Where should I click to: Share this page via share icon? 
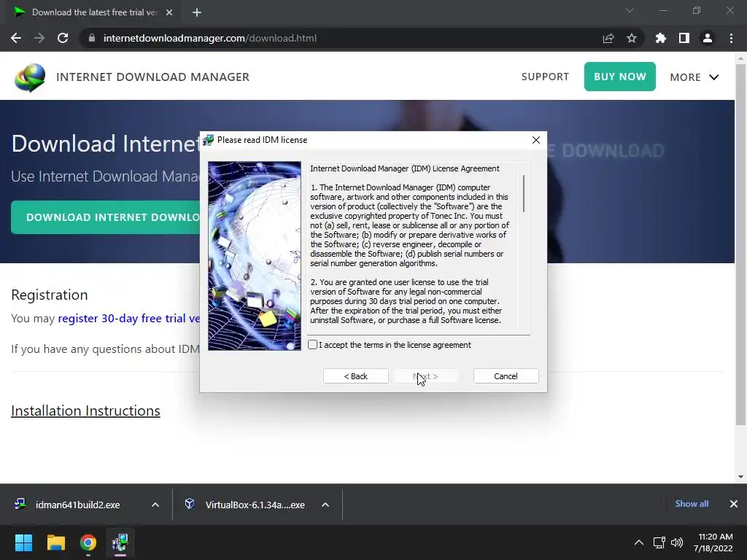coord(608,38)
